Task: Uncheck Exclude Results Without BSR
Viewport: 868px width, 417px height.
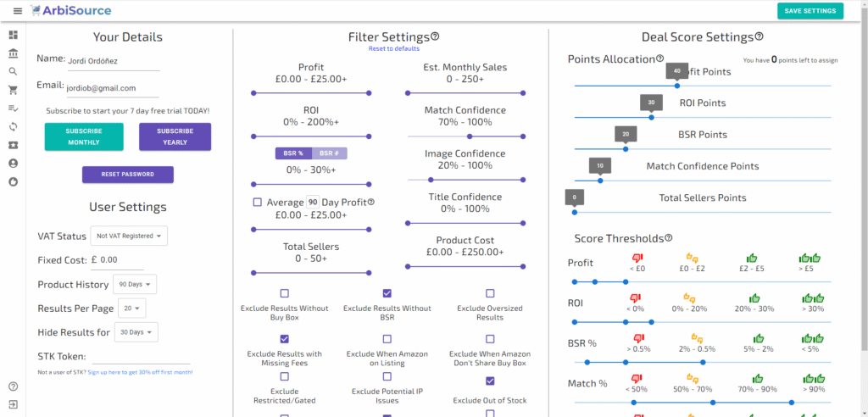Action: (387, 293)
